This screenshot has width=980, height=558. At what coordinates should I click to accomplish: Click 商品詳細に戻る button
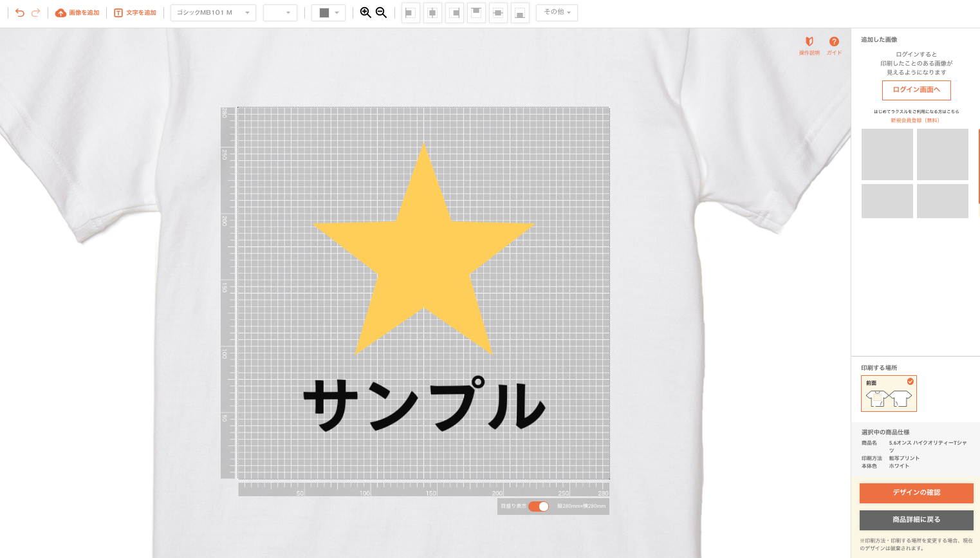tap(916, 520)
